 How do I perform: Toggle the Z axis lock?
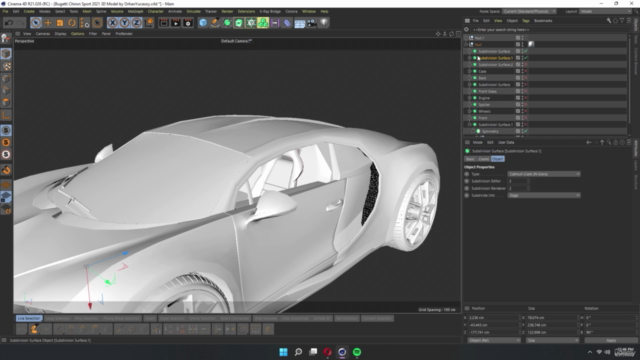(x=136, y=23)
